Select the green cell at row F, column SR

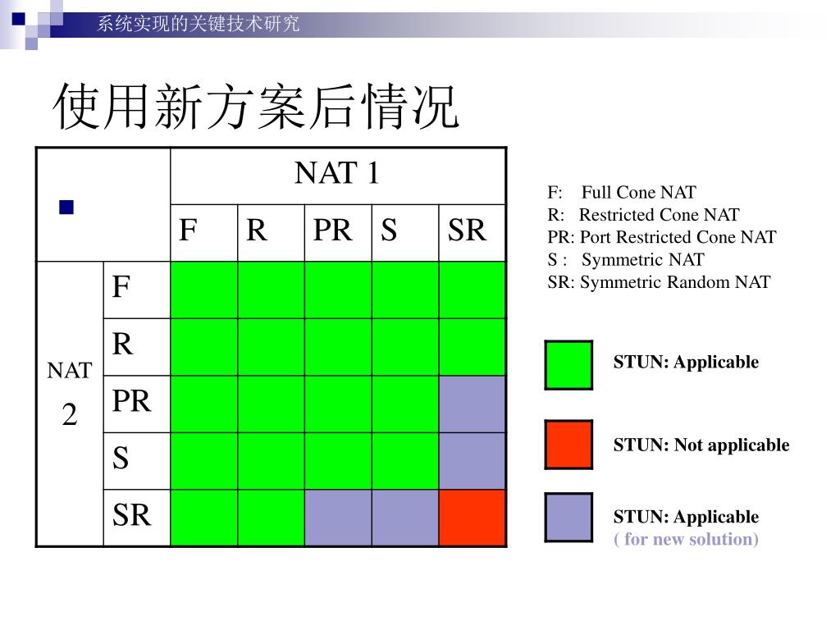tap(472, 290)
